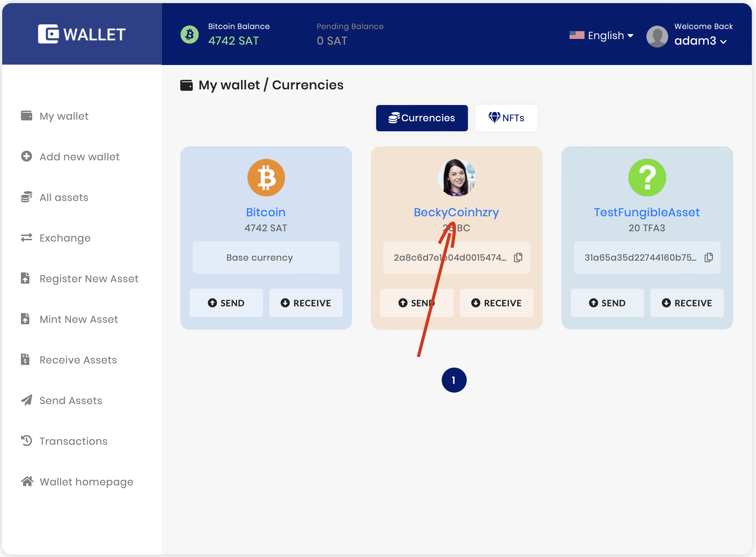This screenshot has width=756, height=557.
Task: Click the orange Bitcoin coin icon
Action: click(266, 177)
